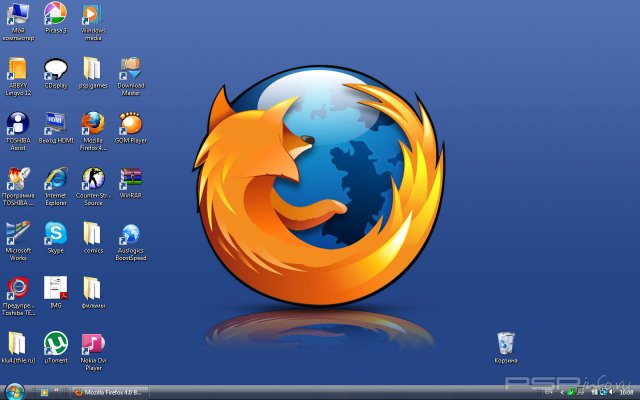Screen dimensions: 640x400
Task: Launch Mozilla Firefox 4 from the desktop
Action: point(93,124)
